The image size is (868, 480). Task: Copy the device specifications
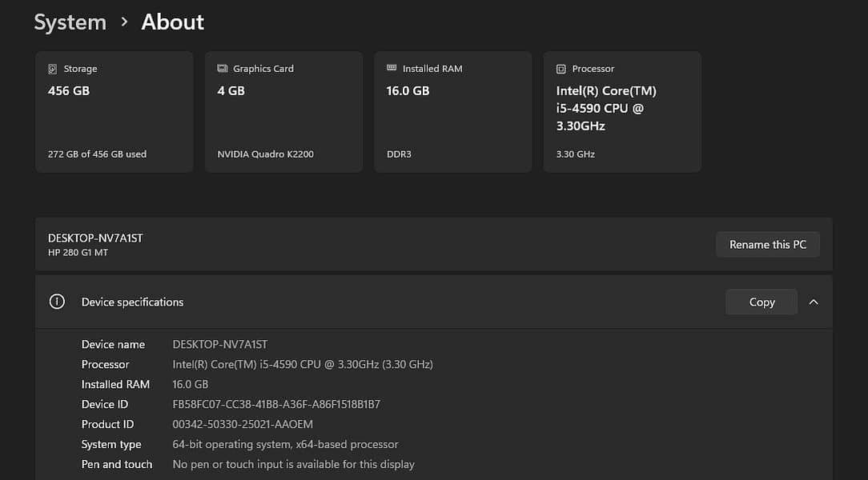[x=760, y=302]
